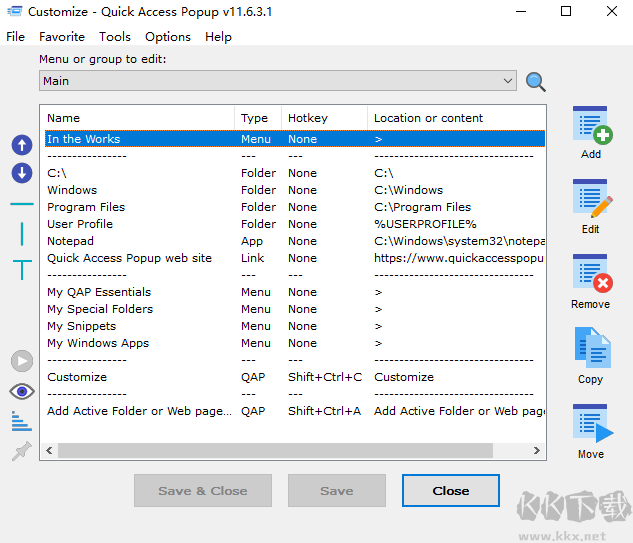Select My Windows Apps row
Image resolution: width=633 pixels, height=543 pixels.
(295, 343)
